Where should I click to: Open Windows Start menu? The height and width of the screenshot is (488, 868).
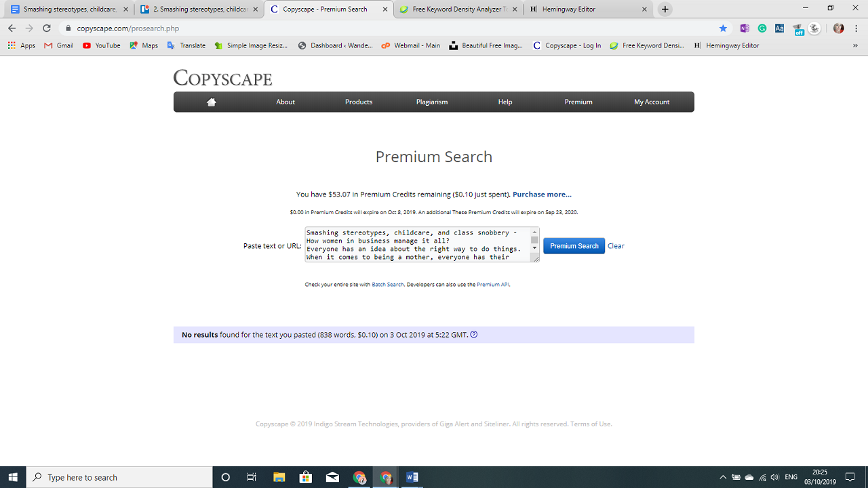[13, 477]
